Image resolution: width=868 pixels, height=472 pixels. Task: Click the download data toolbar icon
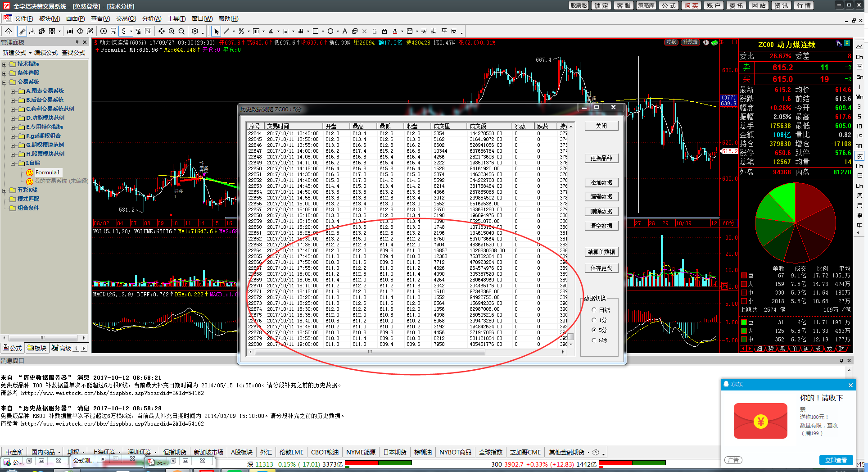32,31
